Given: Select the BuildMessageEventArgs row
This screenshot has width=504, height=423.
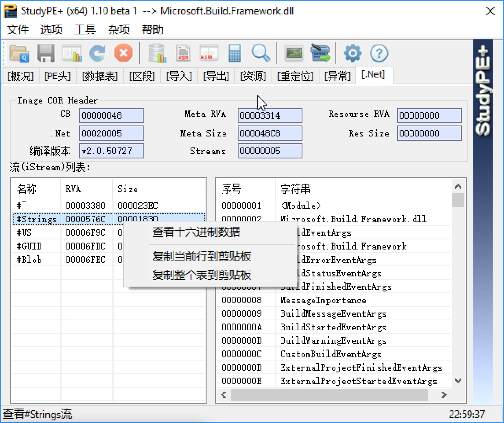Looking at the screenshot, I should tap(334, 314).
